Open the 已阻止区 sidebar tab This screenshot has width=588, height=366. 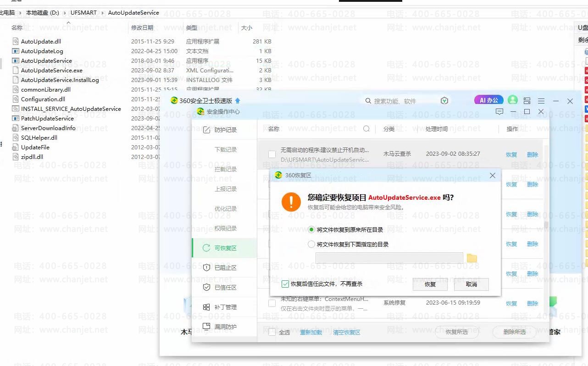[x=225, y=268]
